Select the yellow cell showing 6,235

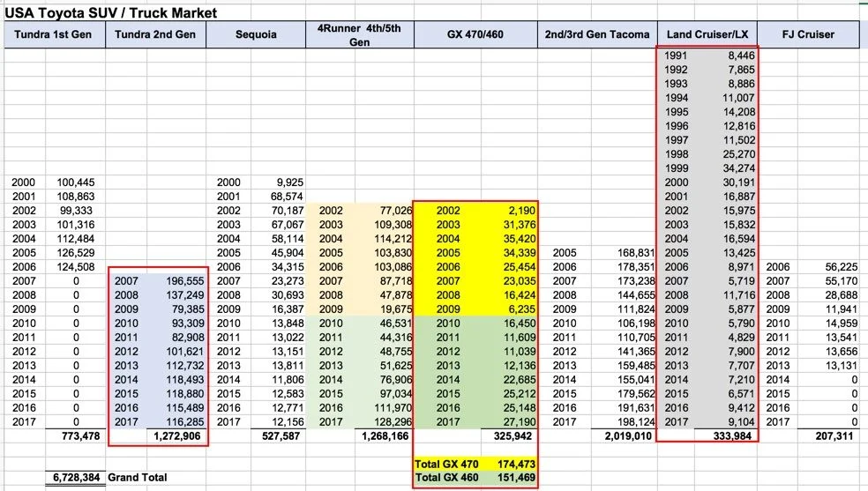(x=522, y=309)
